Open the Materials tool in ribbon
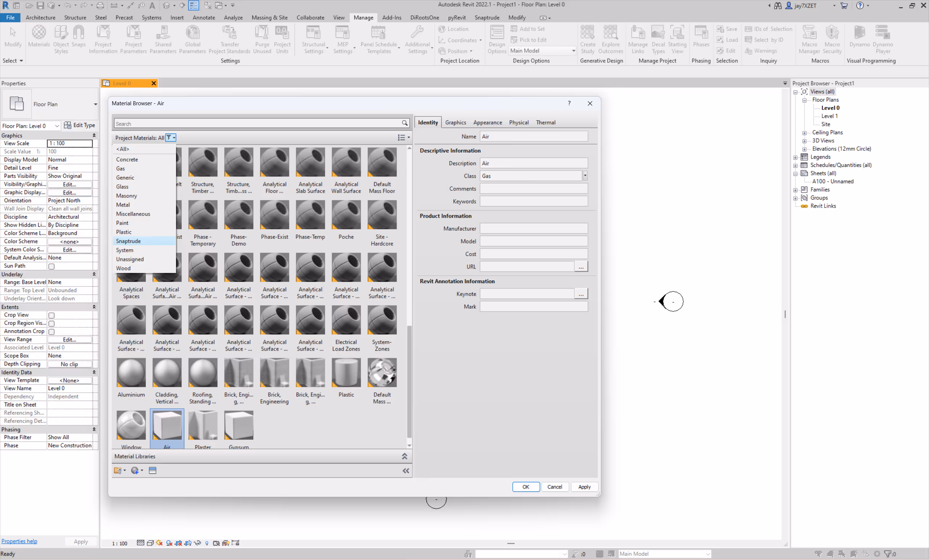The image size is (929, 560). (38, 37)
